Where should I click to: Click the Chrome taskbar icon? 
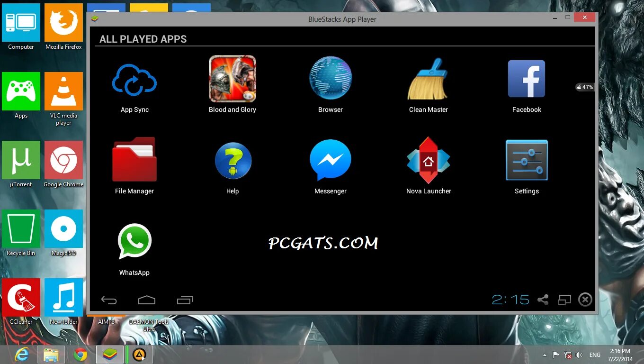click(80, 355)
